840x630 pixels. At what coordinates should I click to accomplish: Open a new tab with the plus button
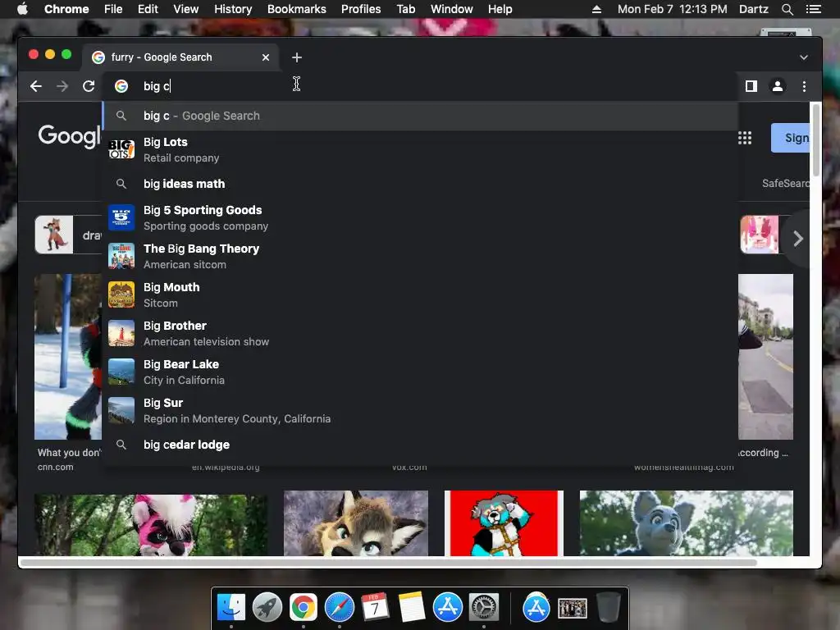297,57
